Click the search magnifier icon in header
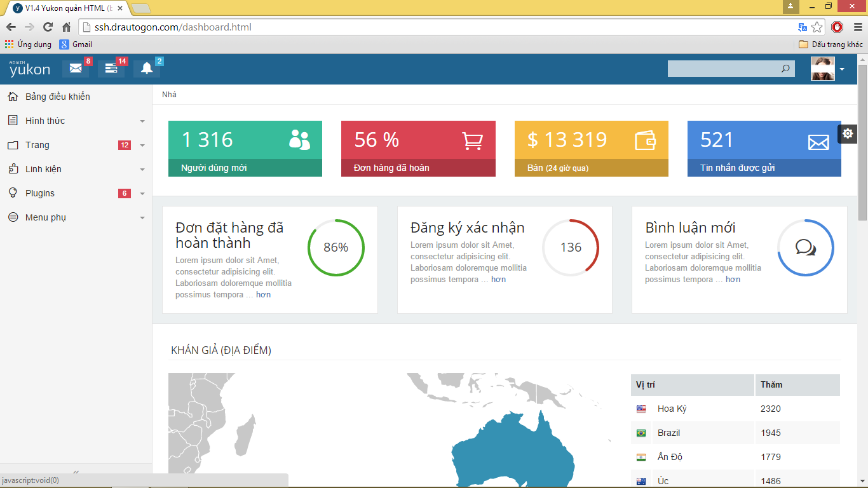 pos(785,69)
